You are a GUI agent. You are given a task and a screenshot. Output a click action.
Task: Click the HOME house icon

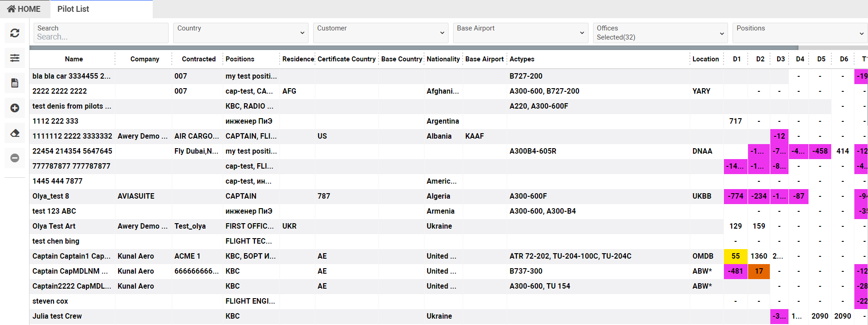(x=12, y=9)
